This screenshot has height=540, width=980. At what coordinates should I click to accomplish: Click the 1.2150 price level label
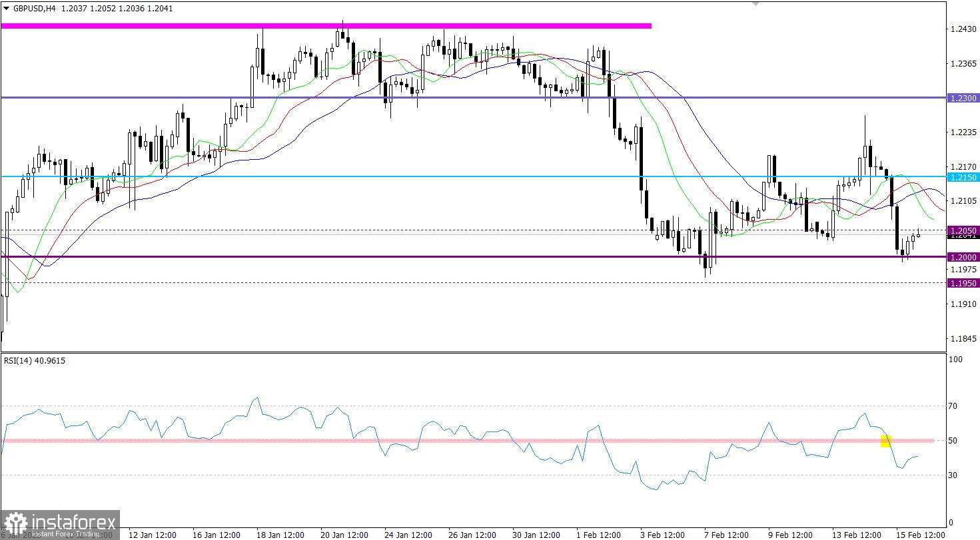963,177
